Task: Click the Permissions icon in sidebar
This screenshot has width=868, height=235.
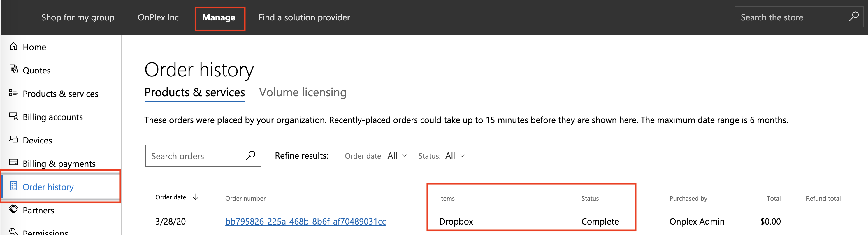Action: (13, 231)
